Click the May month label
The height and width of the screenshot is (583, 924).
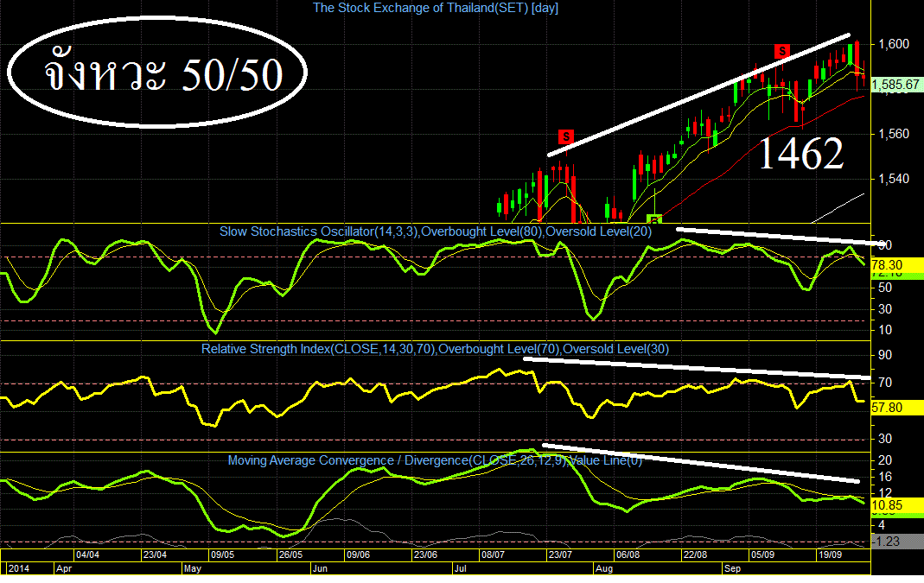(x=193, y=568)
